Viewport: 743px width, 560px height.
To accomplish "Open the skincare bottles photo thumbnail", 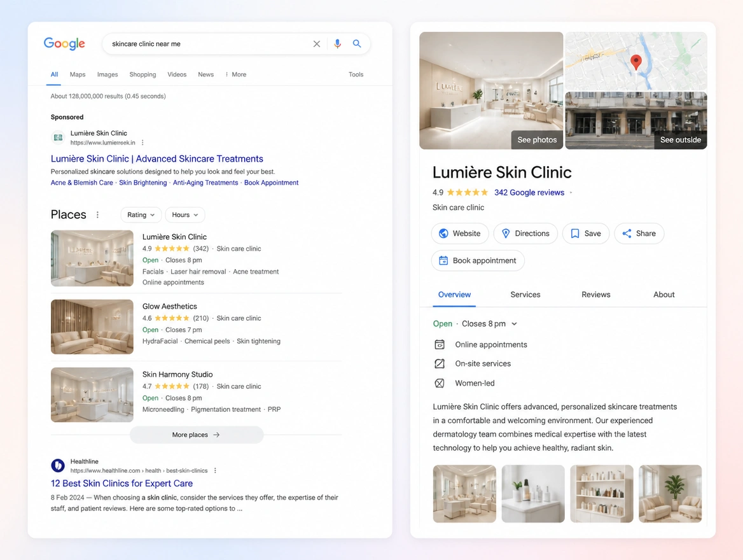I will (x=533, y=494).
